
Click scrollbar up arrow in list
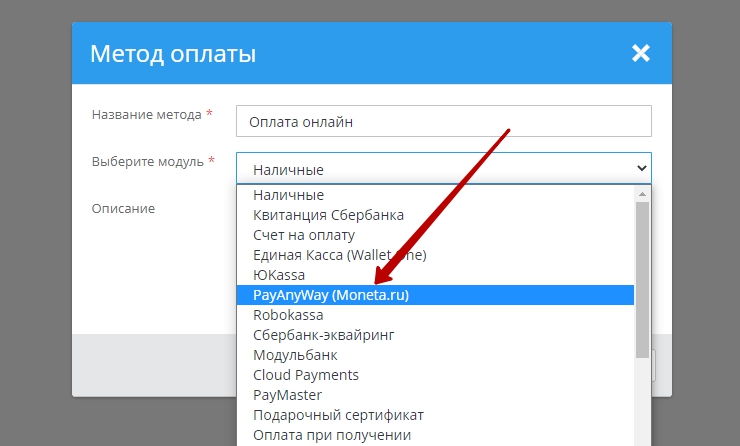[x=642, y=193]
